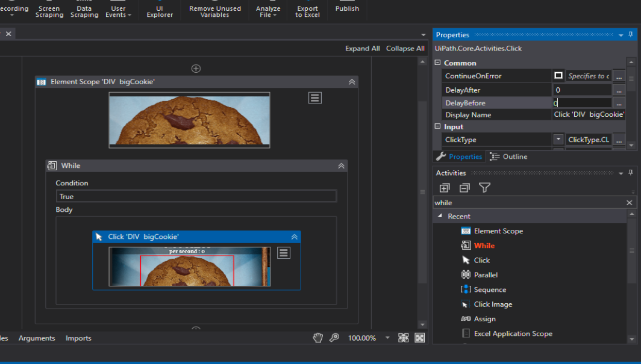641x364 pixels.
Task: Open the zoom percentage dropdown
Action: [387, 338]
